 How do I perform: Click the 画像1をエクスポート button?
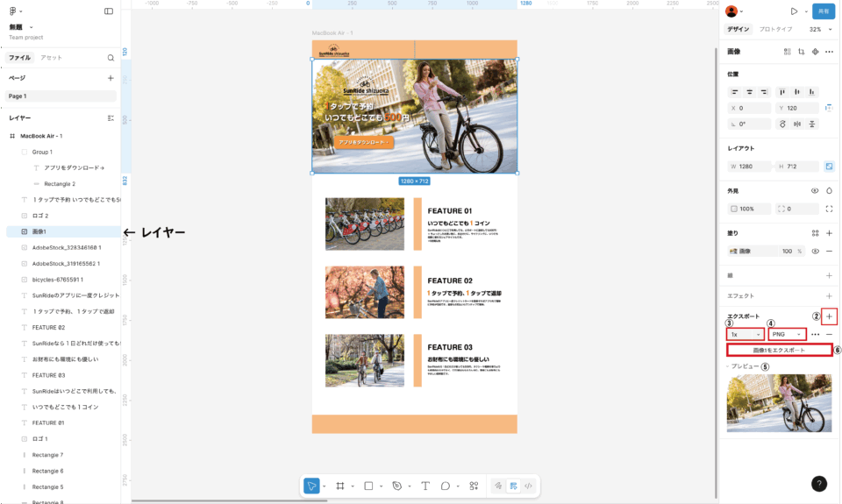coord(779,351)
